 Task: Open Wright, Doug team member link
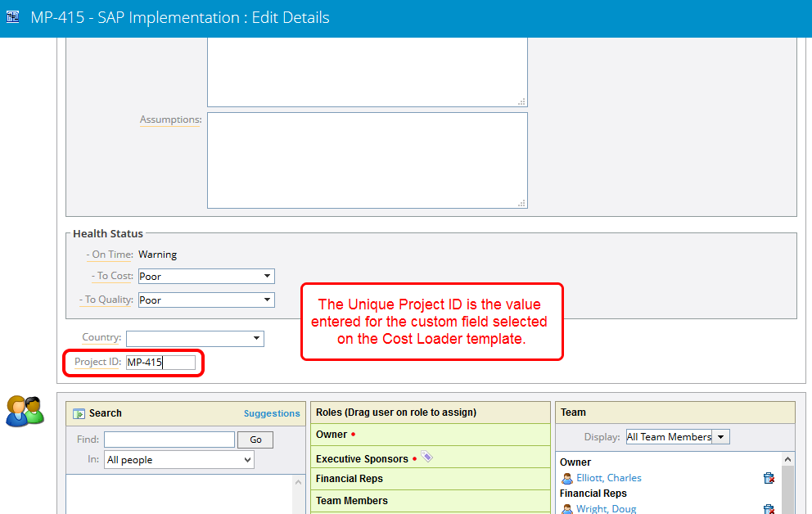tap(606, 508)
